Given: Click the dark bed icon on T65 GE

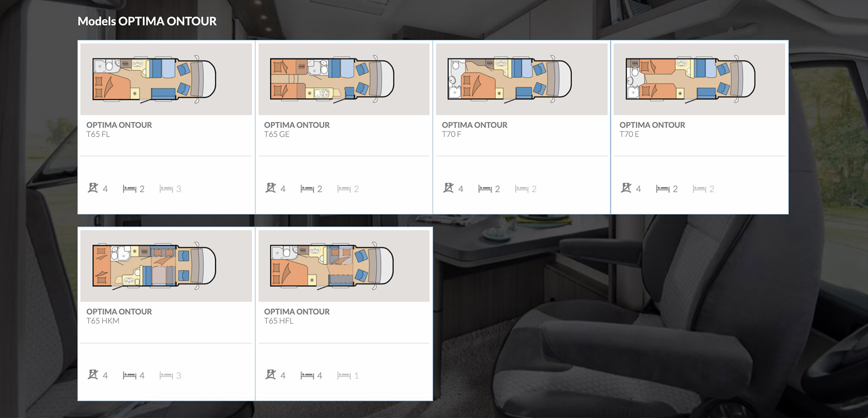Looking at the screenshot, I should (307, 189).
